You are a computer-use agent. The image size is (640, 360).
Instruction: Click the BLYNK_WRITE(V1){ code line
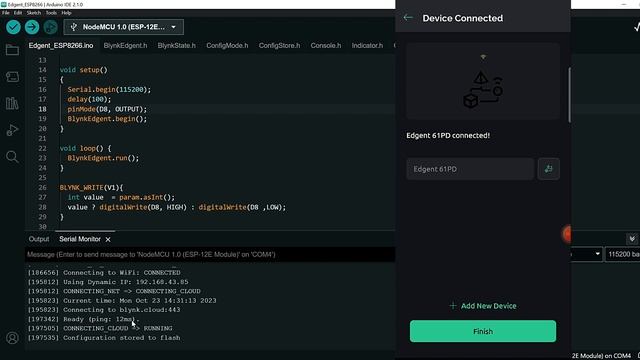[x=91, y=187]
